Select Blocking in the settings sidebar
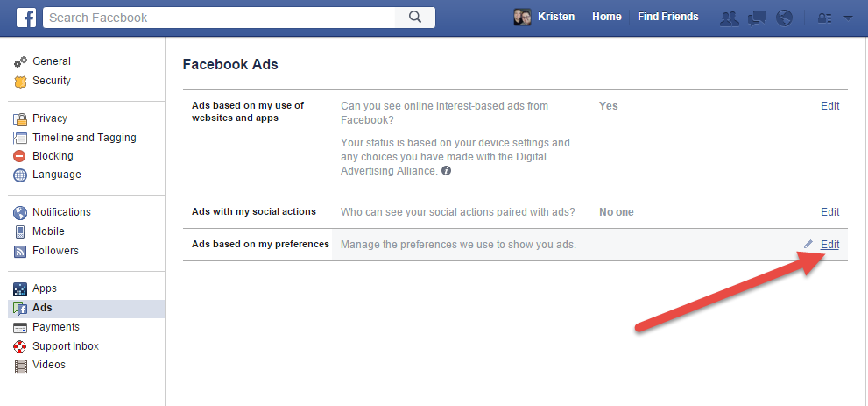The width and height of the screenshot is (868, 406). [x=53, y=156]
